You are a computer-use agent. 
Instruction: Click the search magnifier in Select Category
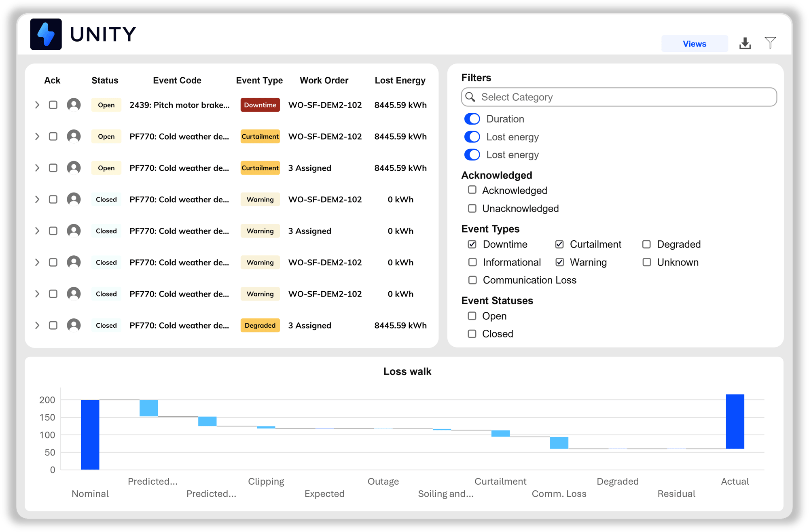tap(470, 97)
